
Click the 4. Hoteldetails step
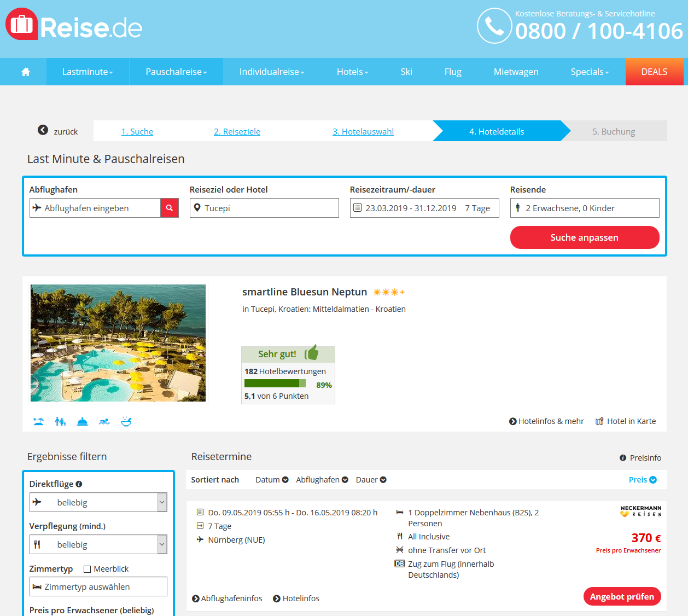tap(497, 131)
